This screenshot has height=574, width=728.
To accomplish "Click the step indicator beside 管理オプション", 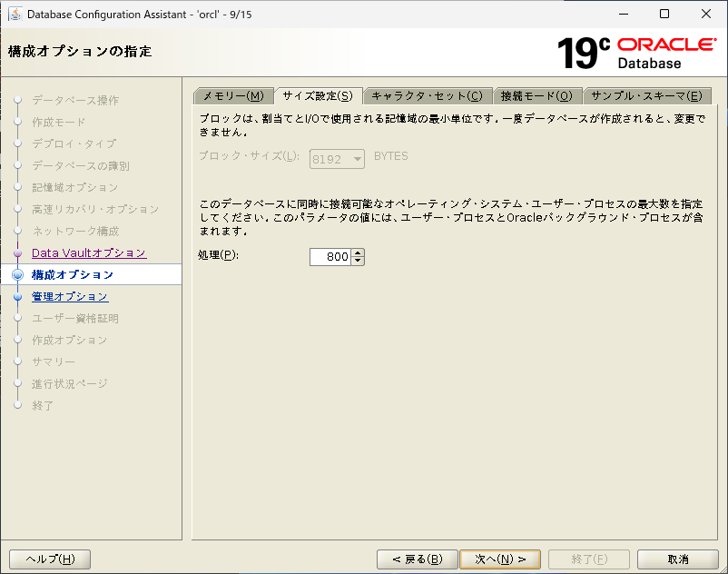I will tap(16, 296).
